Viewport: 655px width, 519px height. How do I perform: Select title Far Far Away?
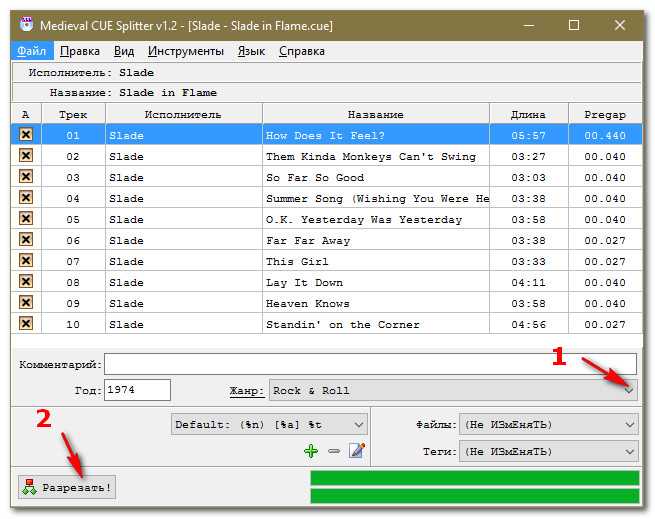(x=308, y=240)
